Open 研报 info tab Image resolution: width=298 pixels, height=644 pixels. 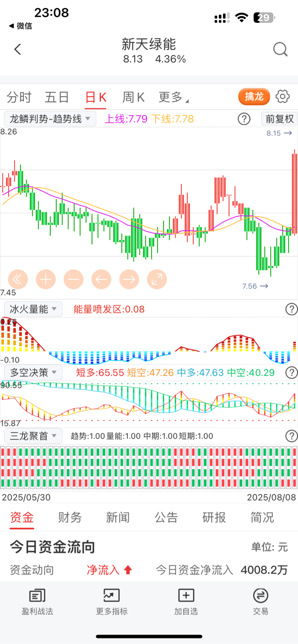coord(214,517)
